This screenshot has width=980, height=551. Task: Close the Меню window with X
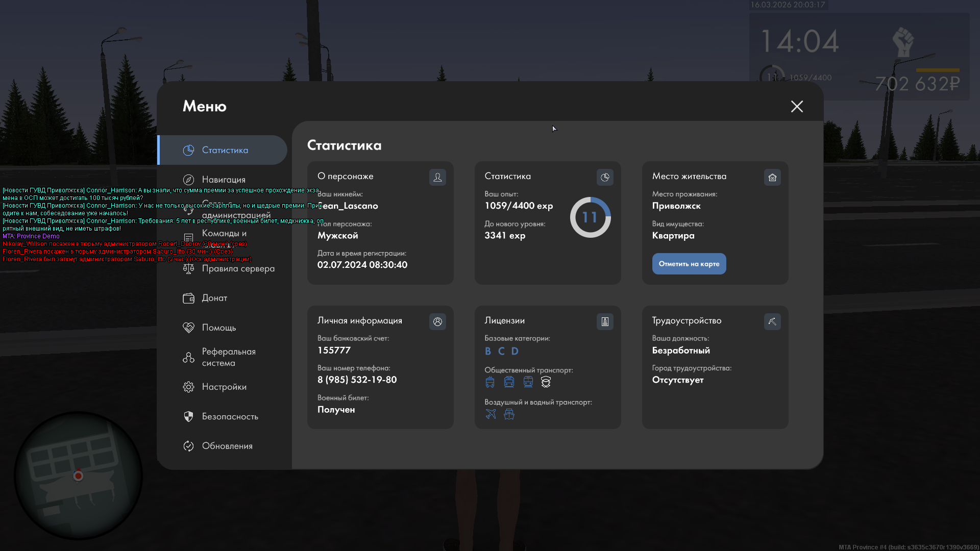point(797,106)
